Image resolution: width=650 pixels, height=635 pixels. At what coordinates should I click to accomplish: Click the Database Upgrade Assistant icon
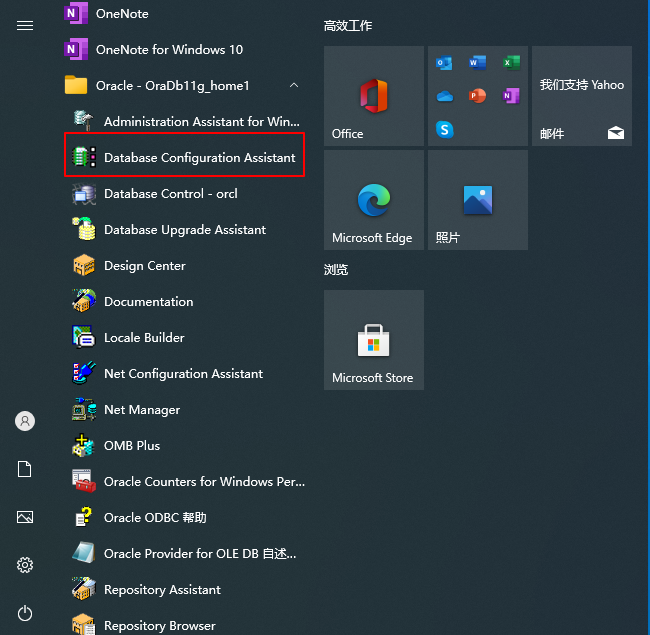tap(84, 229)
